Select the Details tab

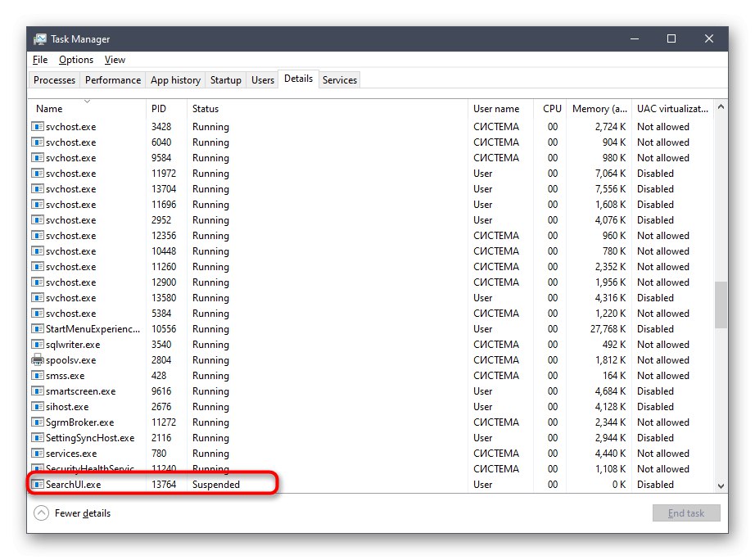(298, 79)
